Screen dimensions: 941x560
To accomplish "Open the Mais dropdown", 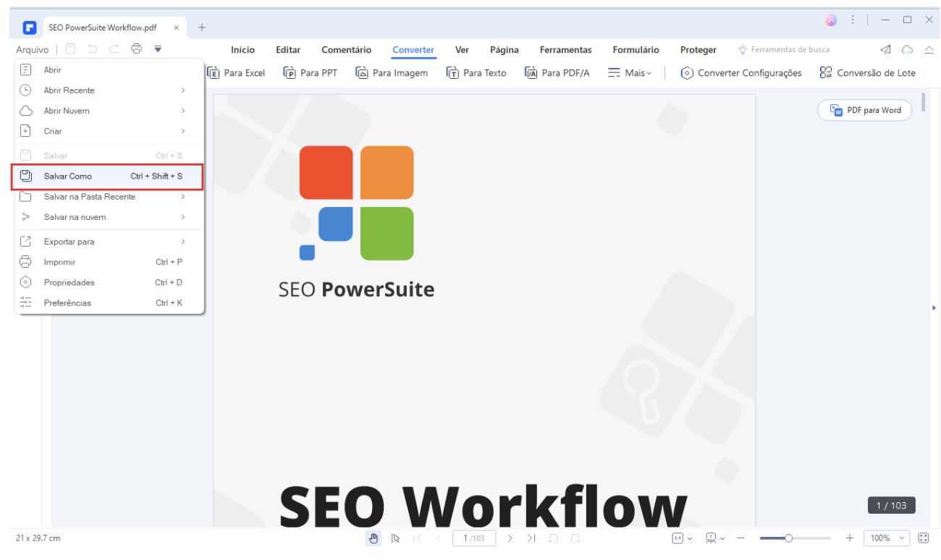I will (x=630, y=73).
